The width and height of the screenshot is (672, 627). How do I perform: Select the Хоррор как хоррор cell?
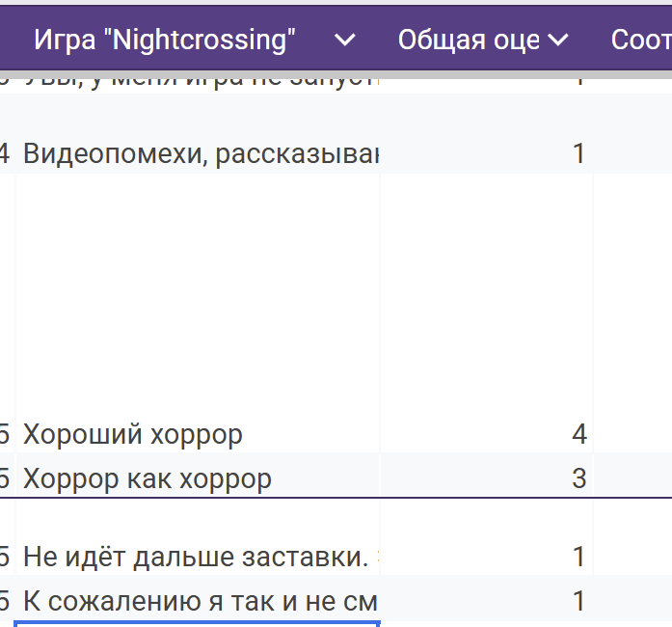pos(148,477)
